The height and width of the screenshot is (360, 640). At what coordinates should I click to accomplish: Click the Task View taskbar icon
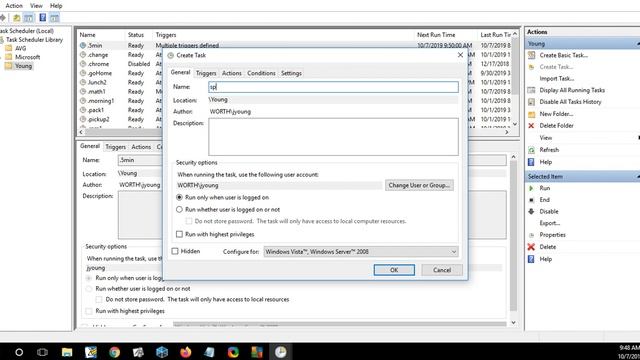coord(42,352)
